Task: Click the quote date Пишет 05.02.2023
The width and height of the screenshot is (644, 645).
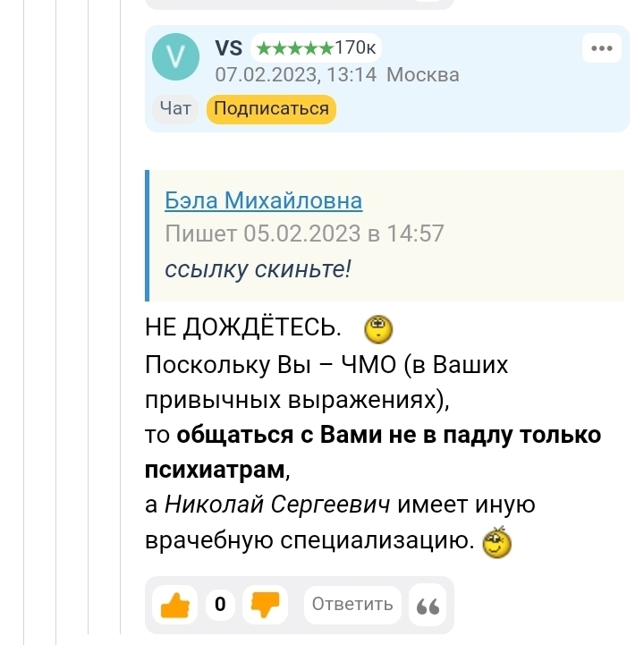Action: pyautogui.click(x=304, y=234)
